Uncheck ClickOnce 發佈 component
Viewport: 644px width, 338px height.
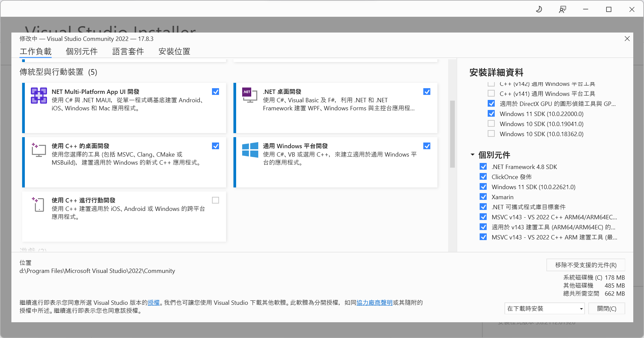[x=483, y=176]
